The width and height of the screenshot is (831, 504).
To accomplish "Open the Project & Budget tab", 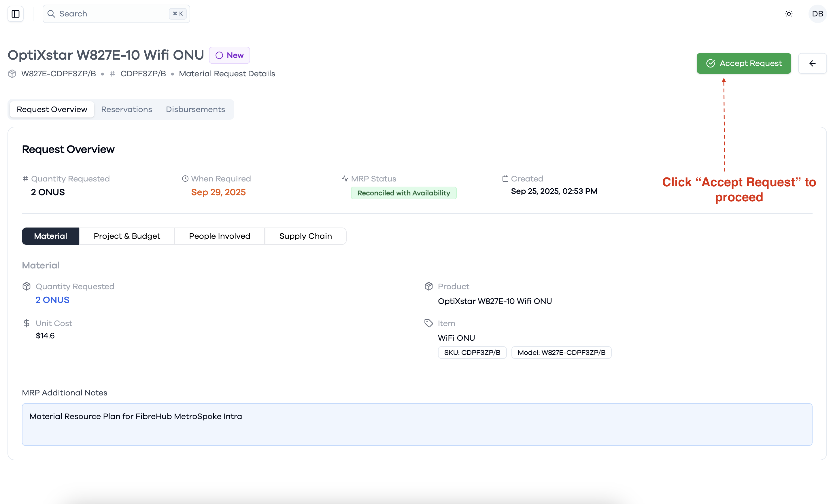I will tap(127, 236).
